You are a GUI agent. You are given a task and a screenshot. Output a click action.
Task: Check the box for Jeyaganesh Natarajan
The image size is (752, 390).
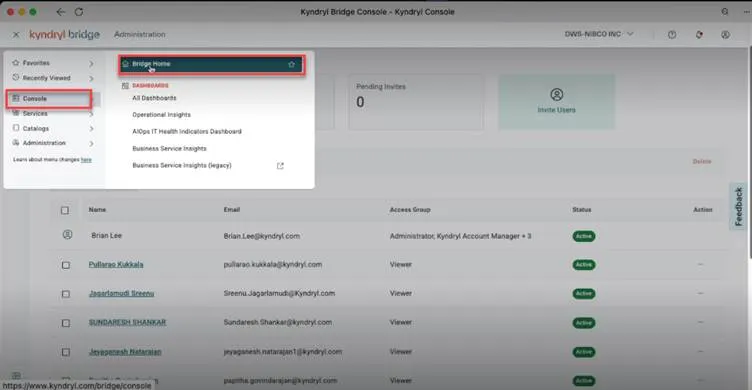coord(66,352)
